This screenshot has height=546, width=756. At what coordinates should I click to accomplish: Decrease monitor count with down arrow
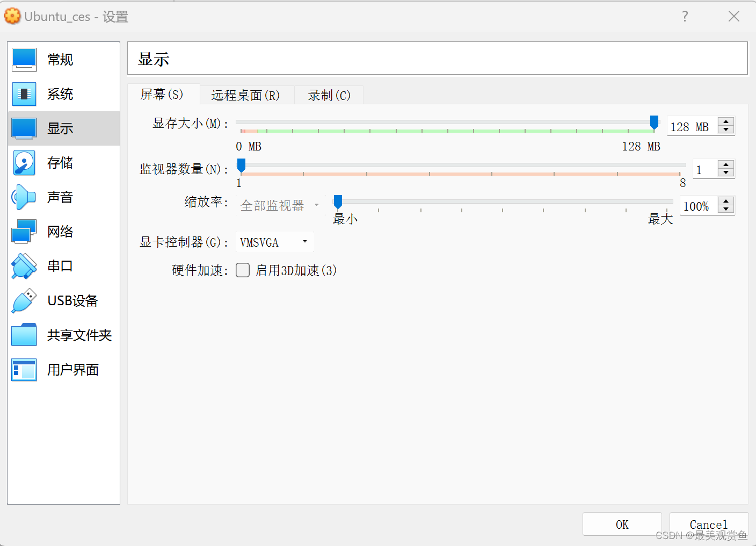pos(726,173)
